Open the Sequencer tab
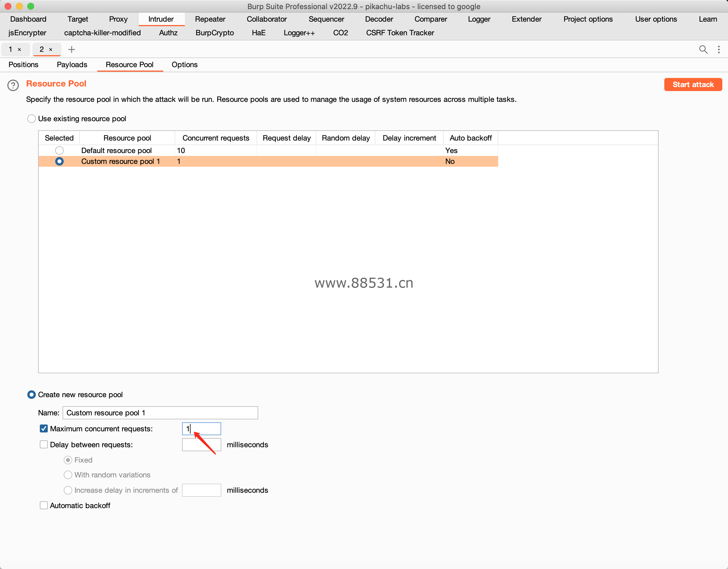728x569 pixels. [326, 19]
